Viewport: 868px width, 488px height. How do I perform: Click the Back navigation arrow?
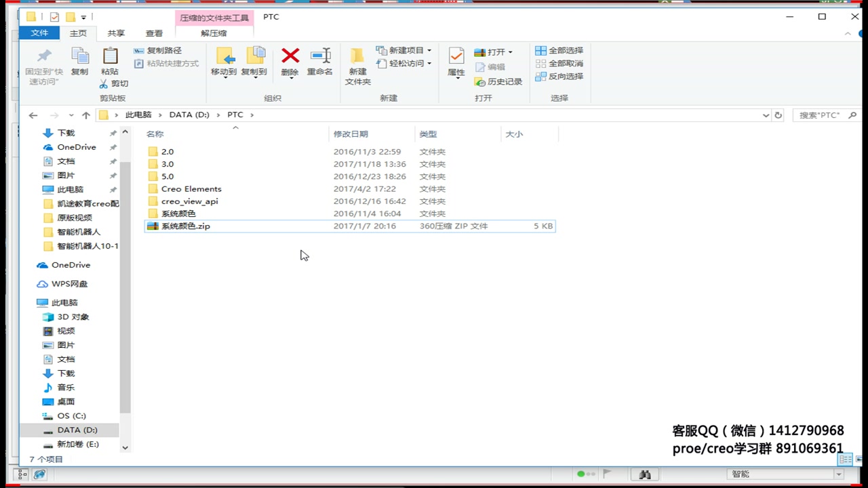(x=33, y=115)
